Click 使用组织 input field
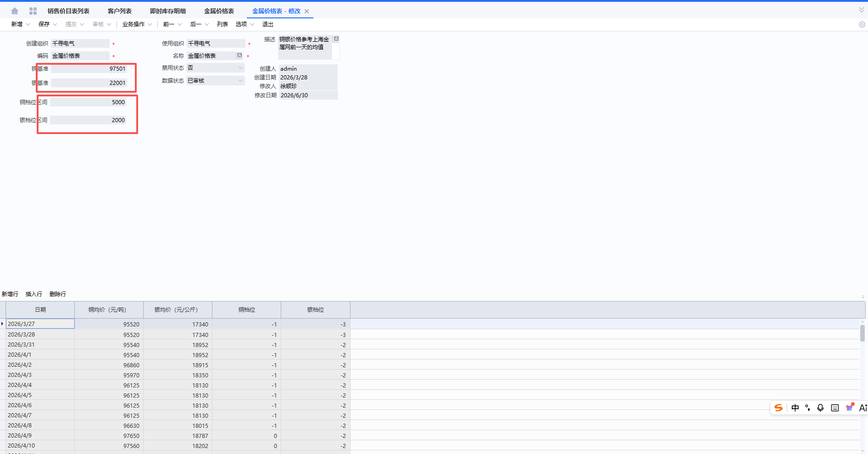 216,43
